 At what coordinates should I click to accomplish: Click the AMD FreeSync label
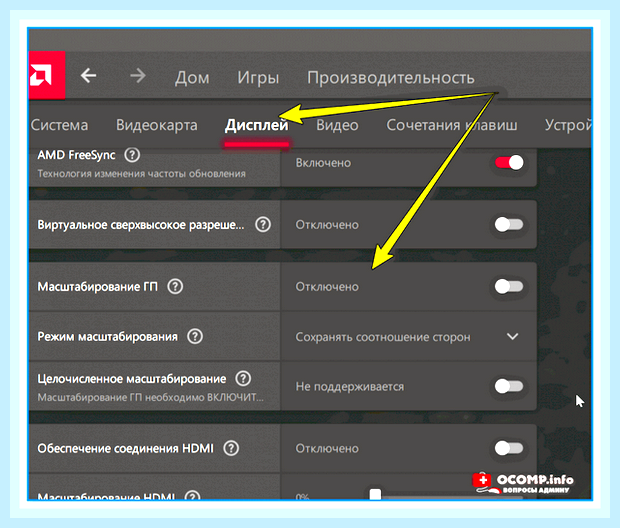pyautogui.click(x=76, y=155)
